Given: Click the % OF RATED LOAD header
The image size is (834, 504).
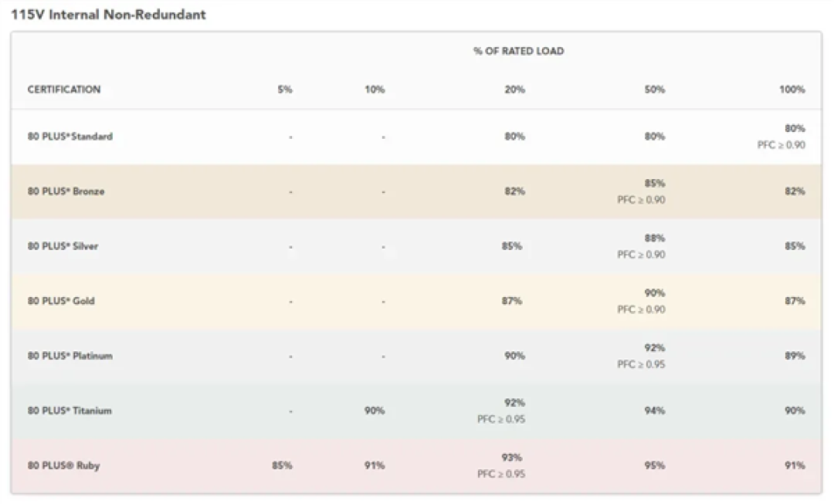Looking at the screenshot, I should [x=519, y=51].
